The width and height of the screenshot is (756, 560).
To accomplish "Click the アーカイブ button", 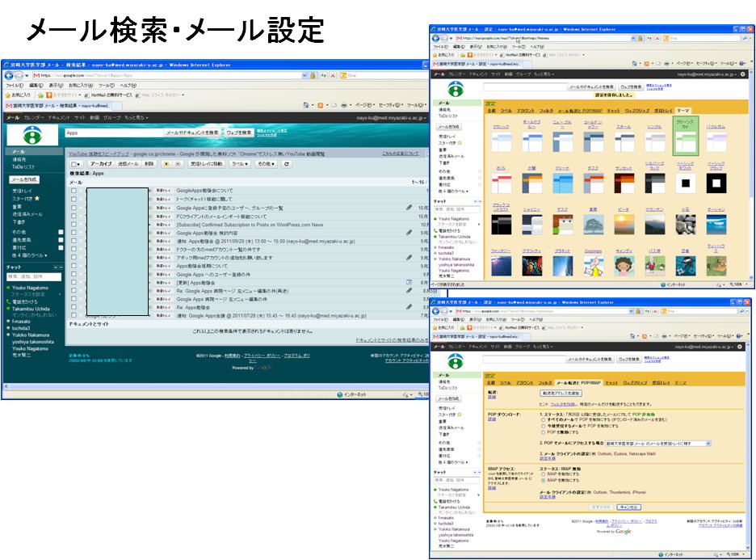I will pos(101,163).
